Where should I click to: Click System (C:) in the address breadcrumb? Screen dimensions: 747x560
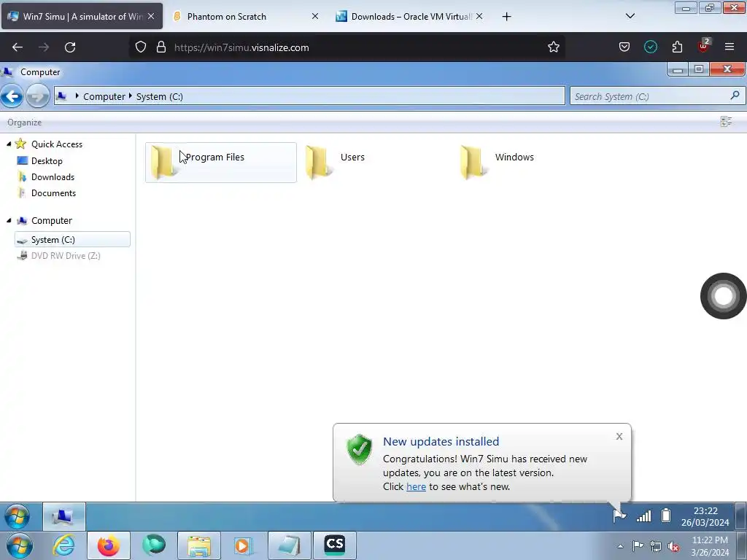point(160,96)
